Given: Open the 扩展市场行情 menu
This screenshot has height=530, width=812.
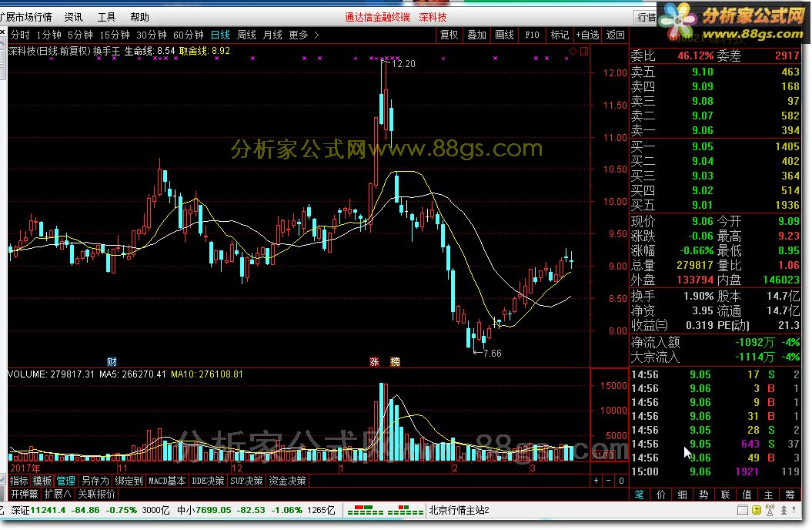Looking at the screenshot, I should click(26, 17).
